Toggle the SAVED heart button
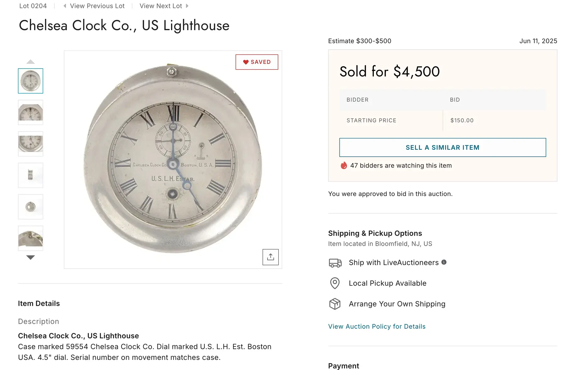The height and width of the screenshot is (370, 588). [x=257, y=62]
